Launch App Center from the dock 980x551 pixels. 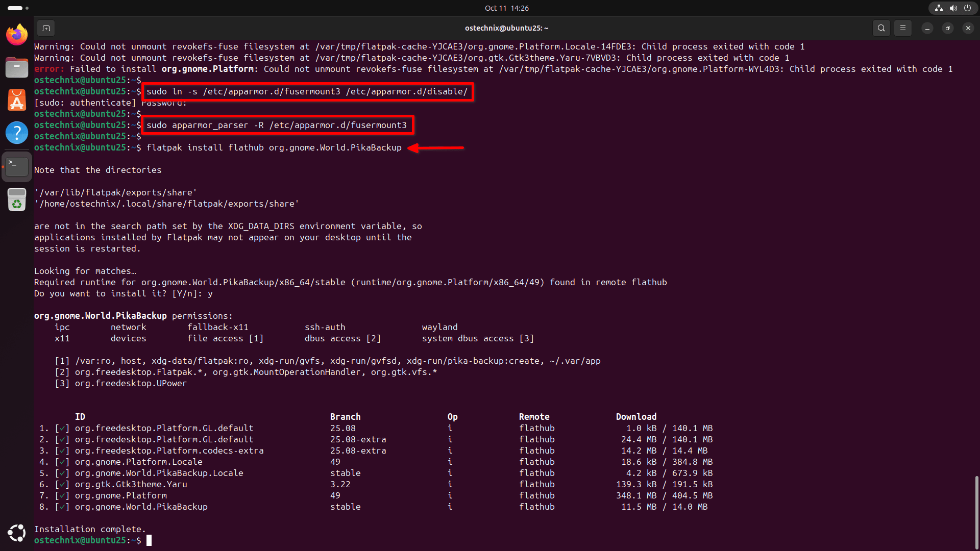(17, 100)
